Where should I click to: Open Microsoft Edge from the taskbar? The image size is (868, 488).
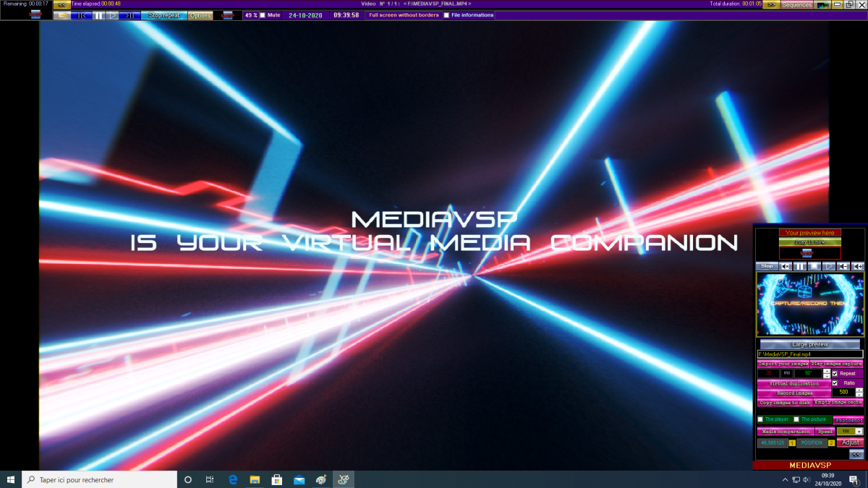(233, 479)
